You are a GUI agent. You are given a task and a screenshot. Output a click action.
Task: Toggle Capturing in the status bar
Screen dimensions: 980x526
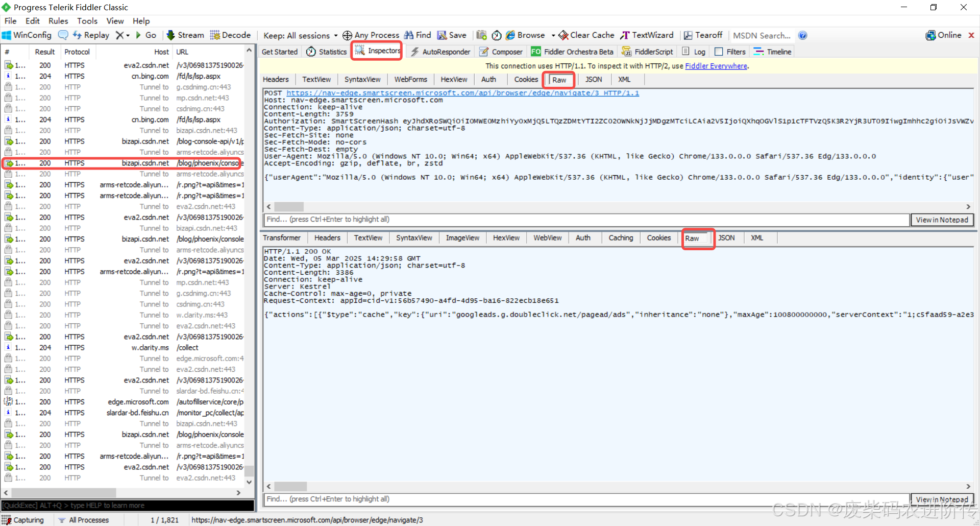point(23,520)
